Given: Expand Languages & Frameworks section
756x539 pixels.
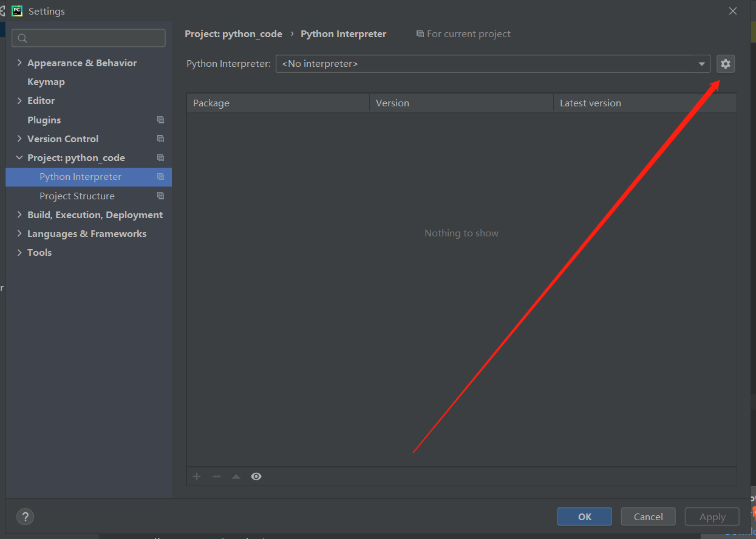Looking at the screenshot, I should 19,233.
